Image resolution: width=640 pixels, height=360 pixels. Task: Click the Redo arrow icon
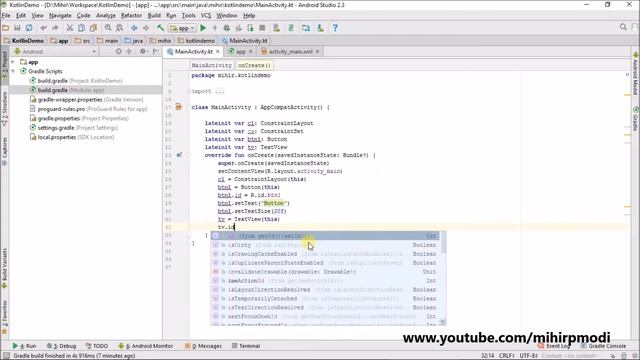[55, 28]
